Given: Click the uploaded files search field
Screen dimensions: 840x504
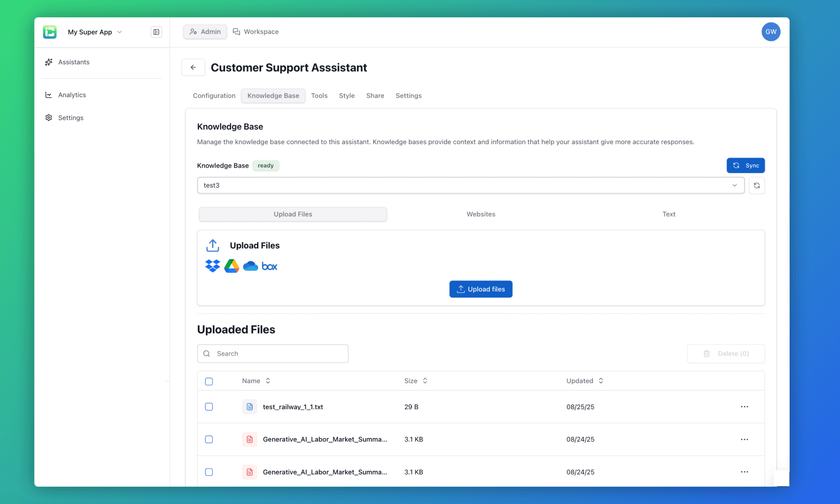Looking at the screenshot, I should point(272,353).
